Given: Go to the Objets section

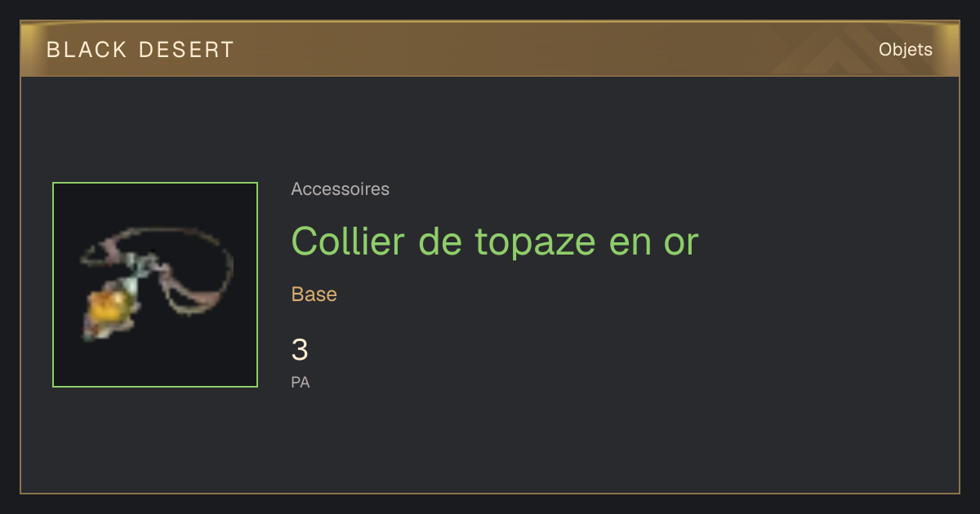Looking at the screenshot, I should (x=906, y=50).
